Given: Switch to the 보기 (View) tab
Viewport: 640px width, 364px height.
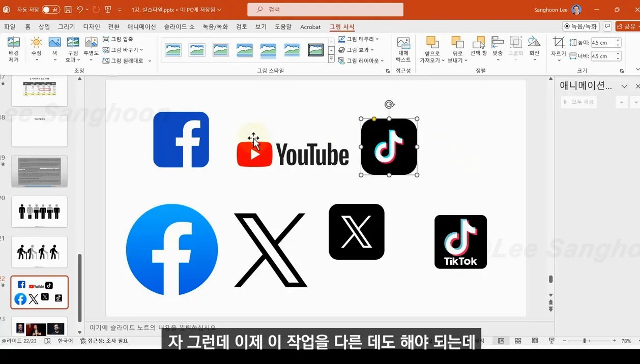Looking at the screenshot, I should [261, 27].
